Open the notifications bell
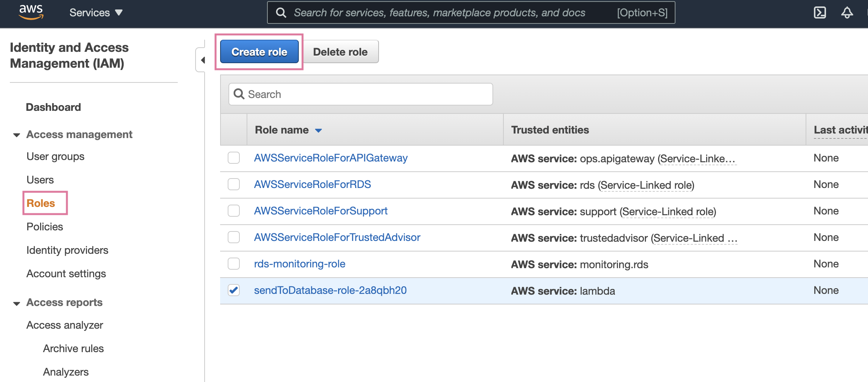Screen dimensions: 868x382 pyautogui.click(x=847, y=13)
